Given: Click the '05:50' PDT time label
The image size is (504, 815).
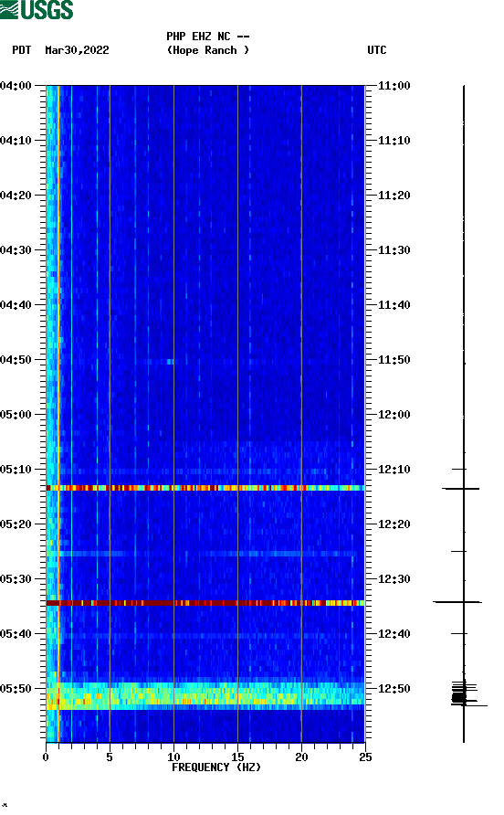Looking at the screenshot, I should tap(16, 689).
